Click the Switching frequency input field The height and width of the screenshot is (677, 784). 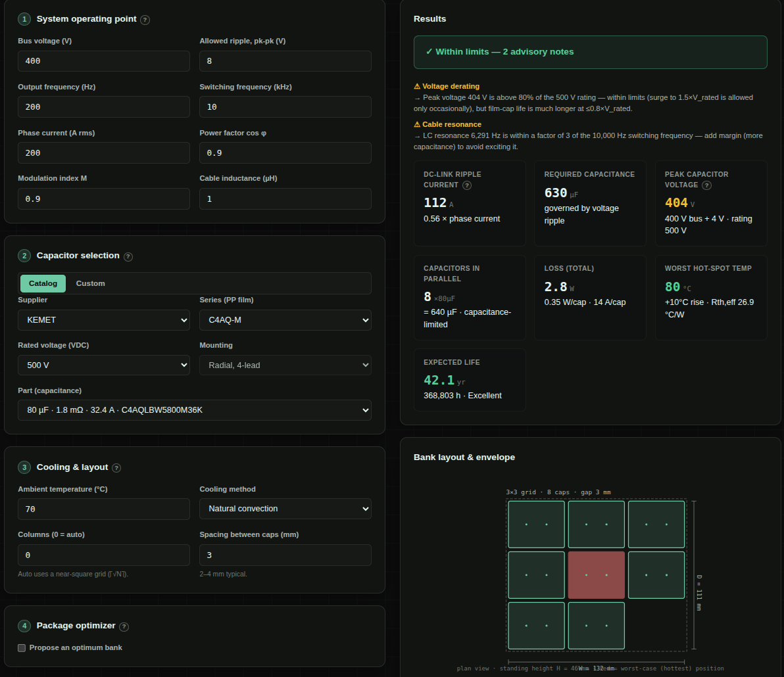285,107
